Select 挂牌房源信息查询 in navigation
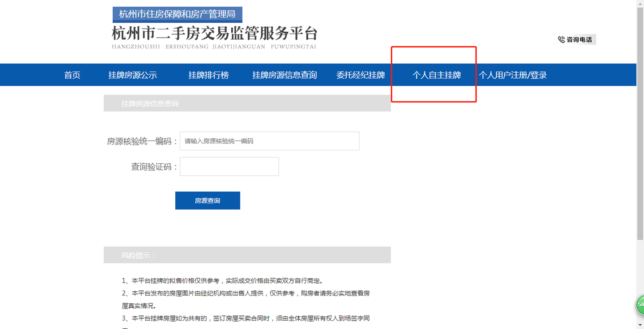 [x=285, y=75]
